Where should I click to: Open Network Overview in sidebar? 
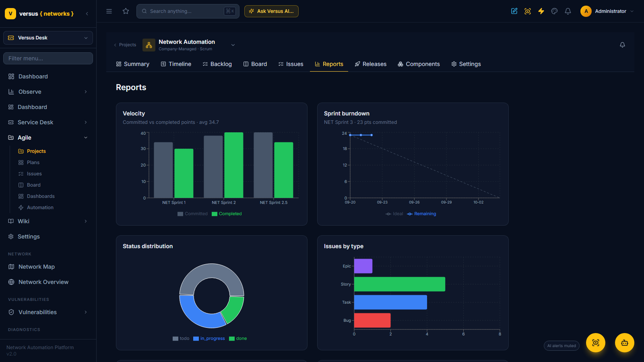click(x=48, y=282)
